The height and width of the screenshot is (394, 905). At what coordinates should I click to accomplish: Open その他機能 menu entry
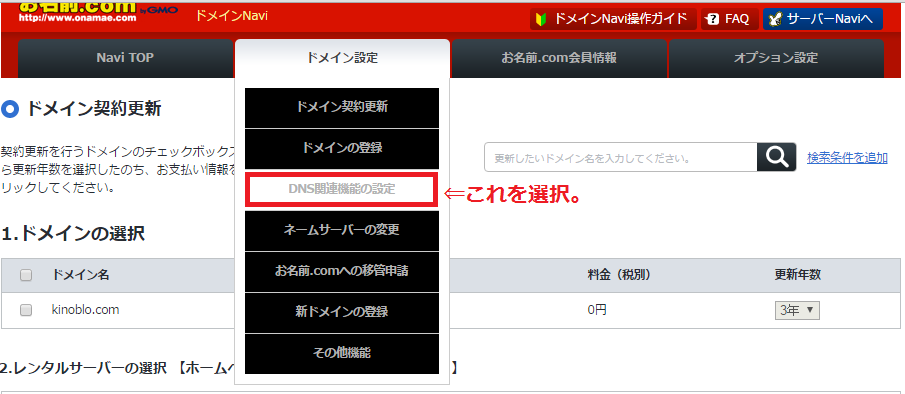[x=342, y=353]
